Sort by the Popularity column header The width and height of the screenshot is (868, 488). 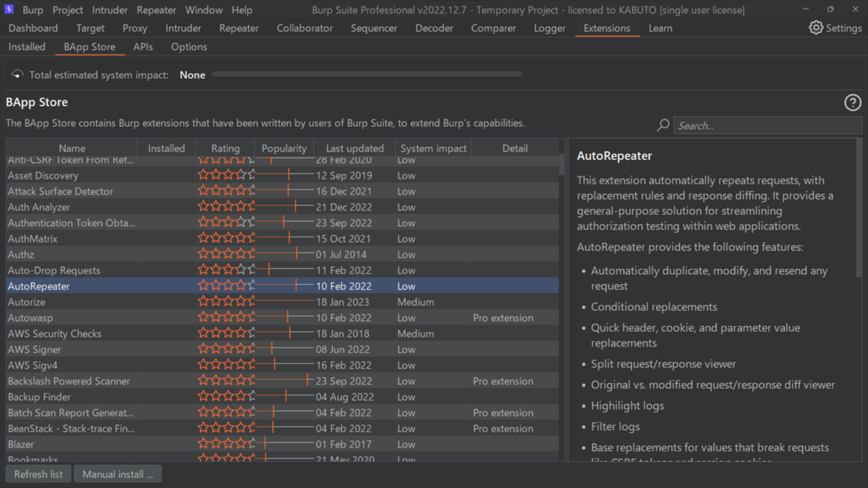(x=284, y=148)
